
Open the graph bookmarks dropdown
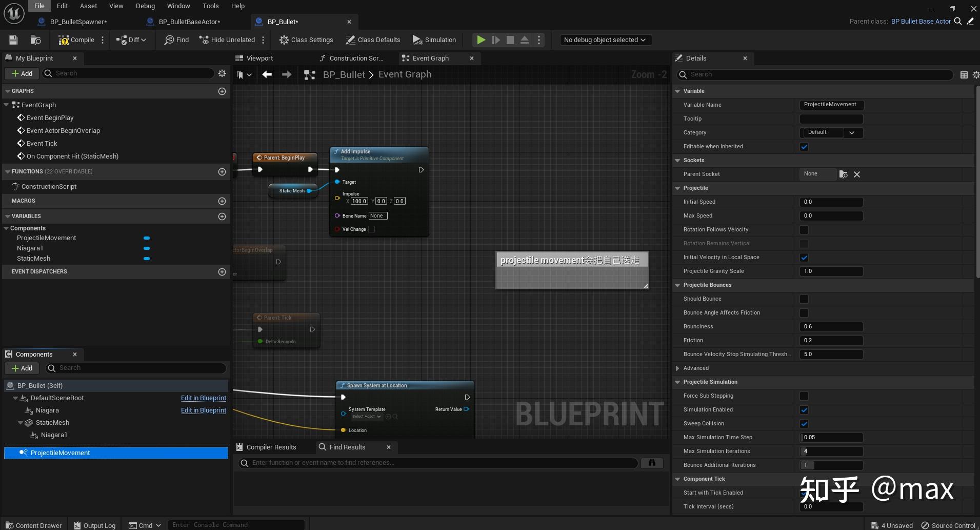tap(244, 75)
